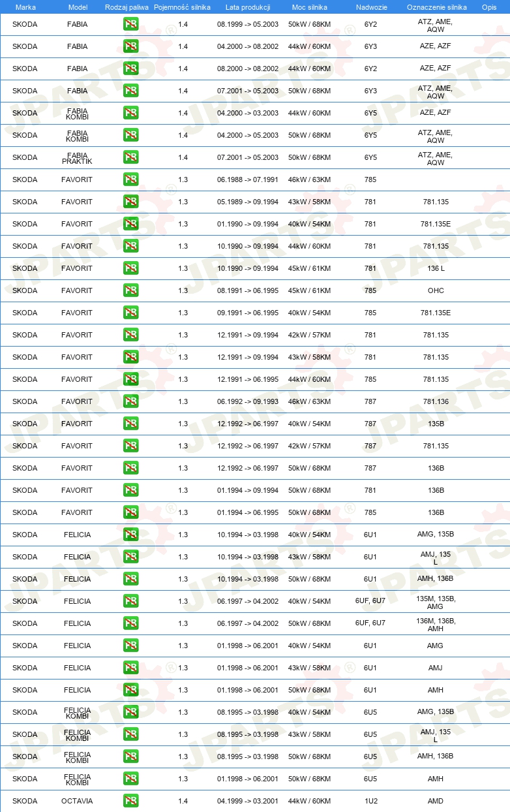Click the fuel icon in the FABIA KOMBI 50kW row

[131, 135]
